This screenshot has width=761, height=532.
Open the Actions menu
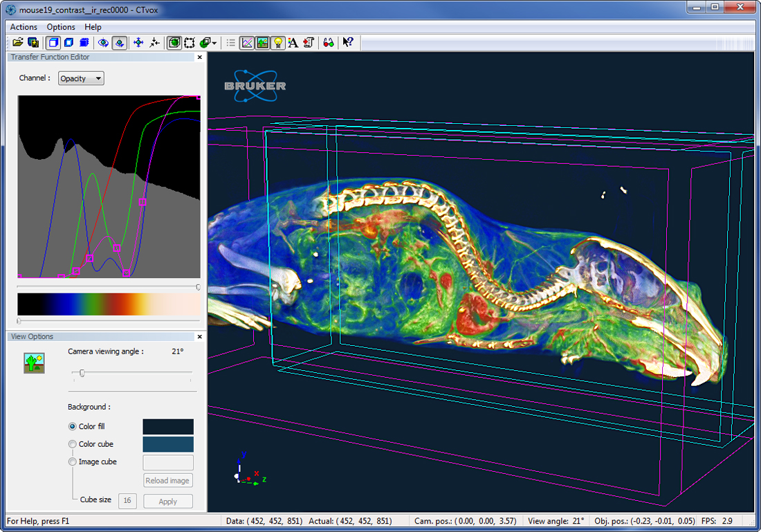[24, 27]
